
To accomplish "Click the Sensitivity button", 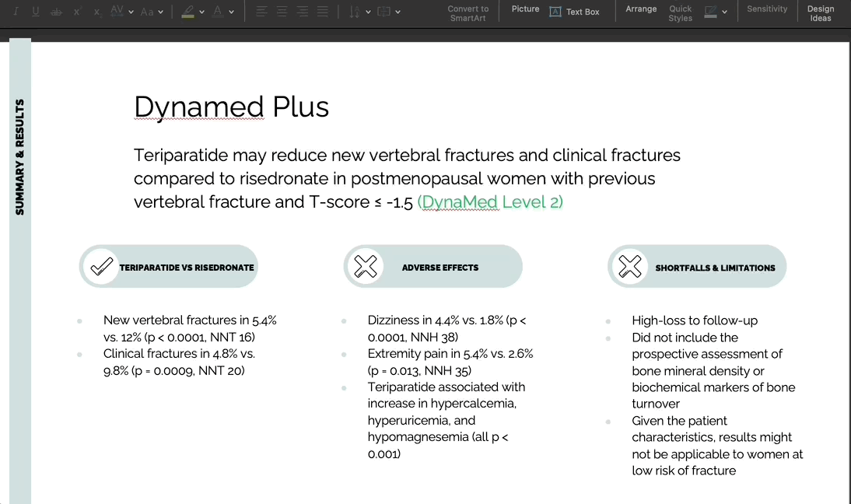I will pyautogui.click(x=767, y=9).
